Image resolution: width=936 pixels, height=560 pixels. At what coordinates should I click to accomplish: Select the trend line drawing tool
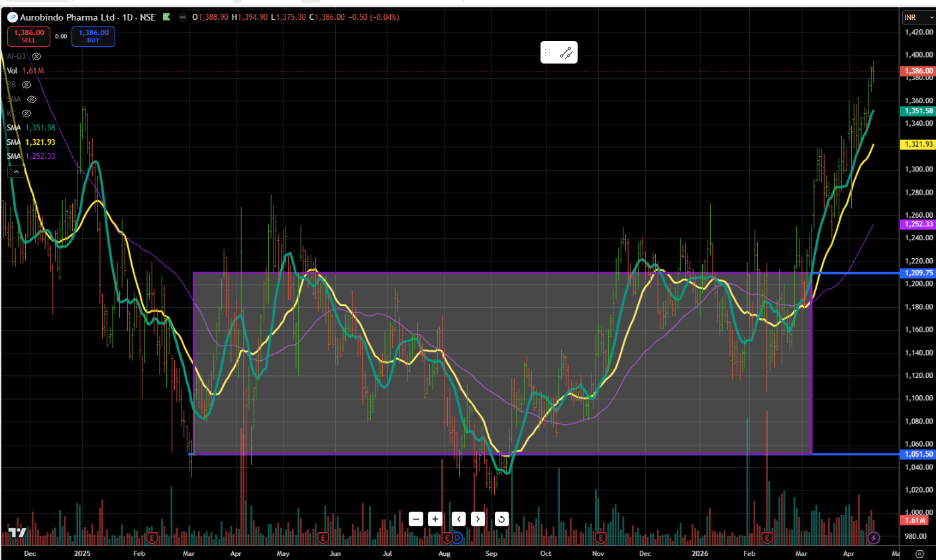(566, 53)
